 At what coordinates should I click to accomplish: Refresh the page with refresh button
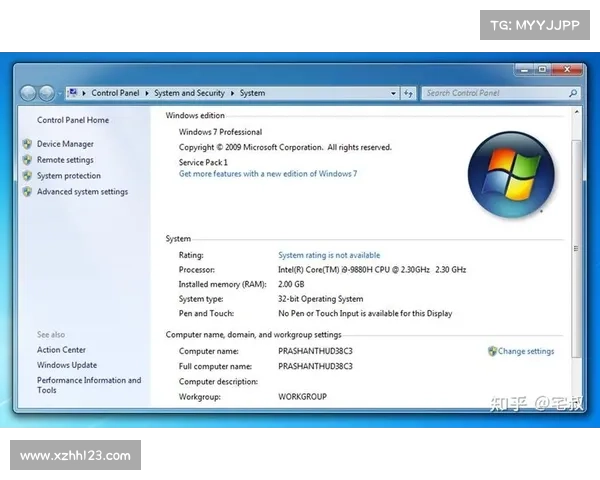pyautogui.click(x=408, y=93)
